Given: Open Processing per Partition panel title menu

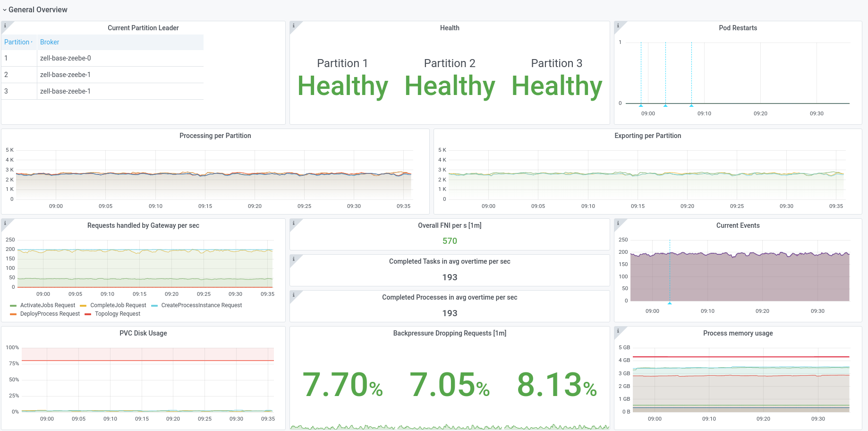Looking at the screenshot, I should 215,136.
